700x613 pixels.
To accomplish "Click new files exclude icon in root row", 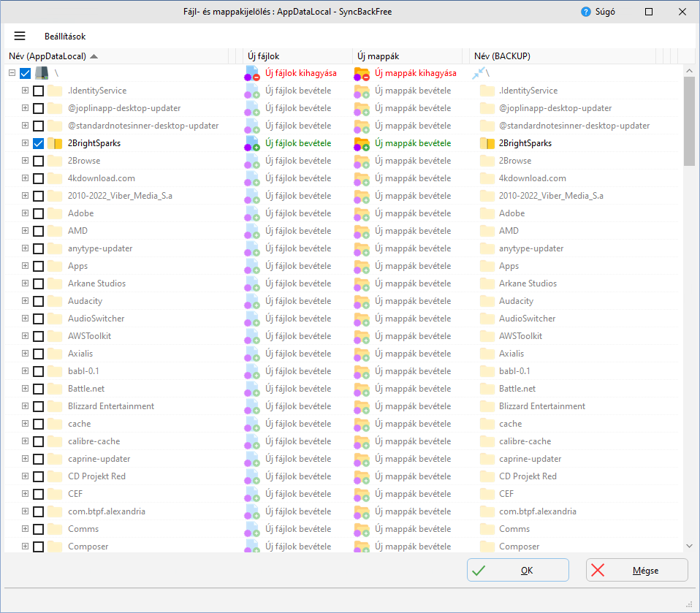I will 252,73.
